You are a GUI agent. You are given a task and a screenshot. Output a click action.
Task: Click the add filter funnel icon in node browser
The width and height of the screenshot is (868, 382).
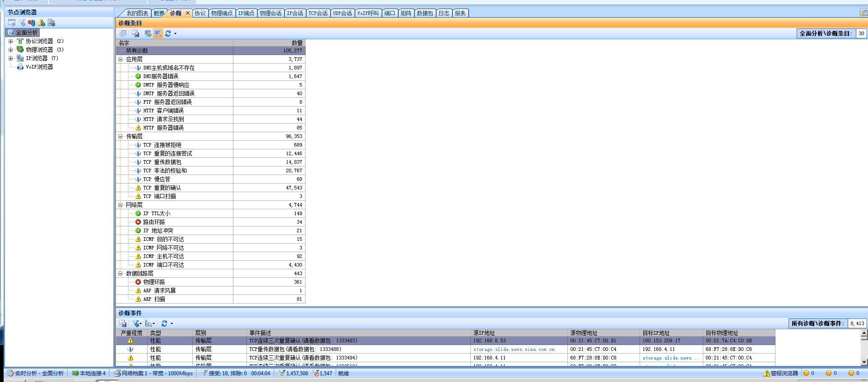(x=22, y=23)
